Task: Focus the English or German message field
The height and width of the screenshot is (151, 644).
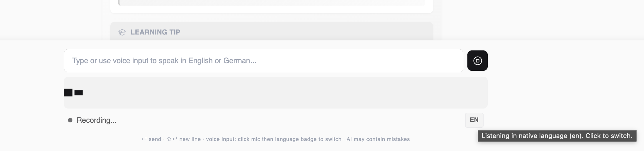Action: point(263,61)
